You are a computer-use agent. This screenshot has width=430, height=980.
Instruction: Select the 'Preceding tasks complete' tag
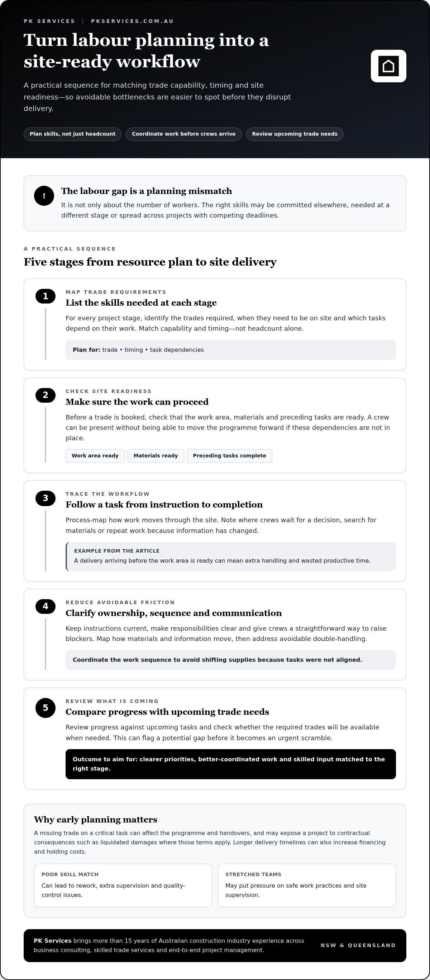(x=230, y=456)
